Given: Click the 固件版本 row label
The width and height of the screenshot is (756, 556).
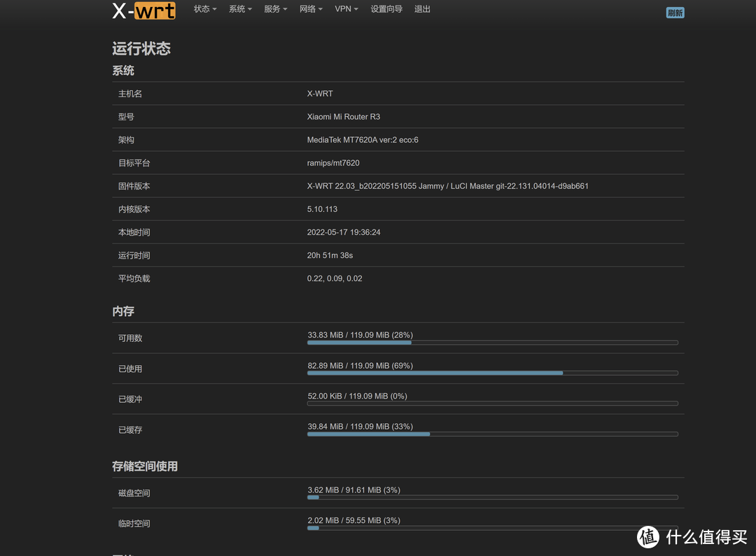Looking at the screenshot, I should 134,186.
